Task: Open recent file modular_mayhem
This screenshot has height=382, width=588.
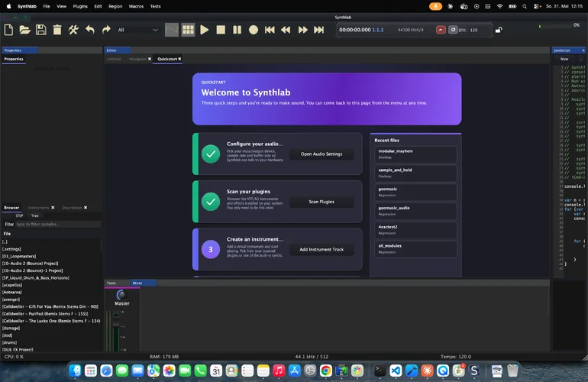Action: click(x=415, y=154)
